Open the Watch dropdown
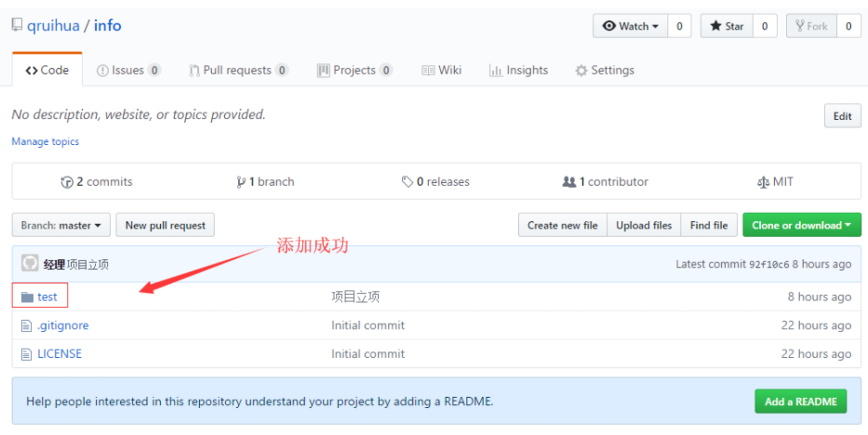The image size is (868, 435). coord(631,26)
